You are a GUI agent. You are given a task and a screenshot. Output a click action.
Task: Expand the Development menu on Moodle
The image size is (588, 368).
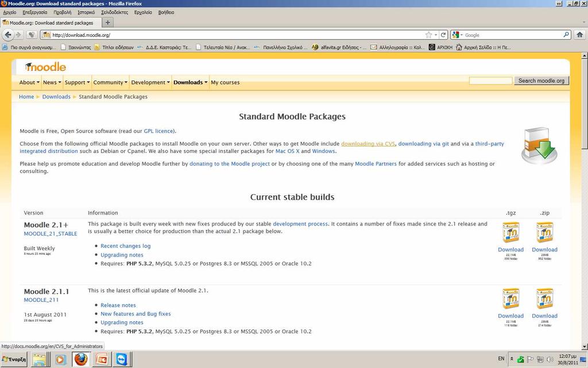click(150, 82)
